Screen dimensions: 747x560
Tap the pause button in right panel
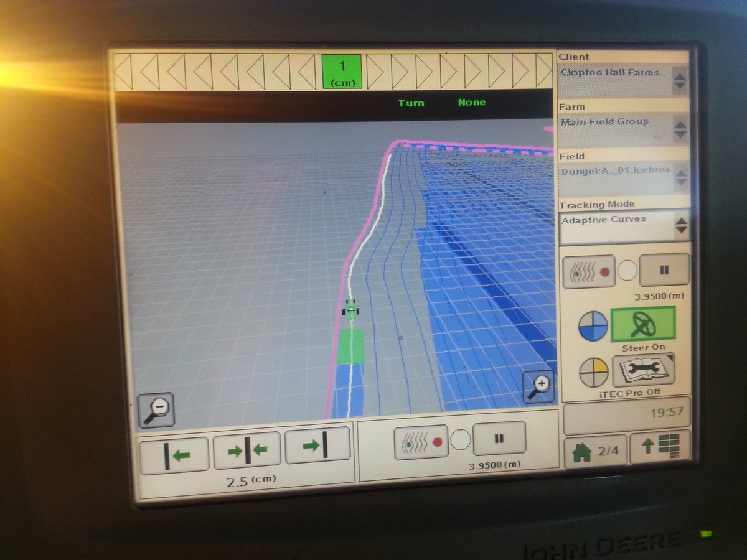664,271
